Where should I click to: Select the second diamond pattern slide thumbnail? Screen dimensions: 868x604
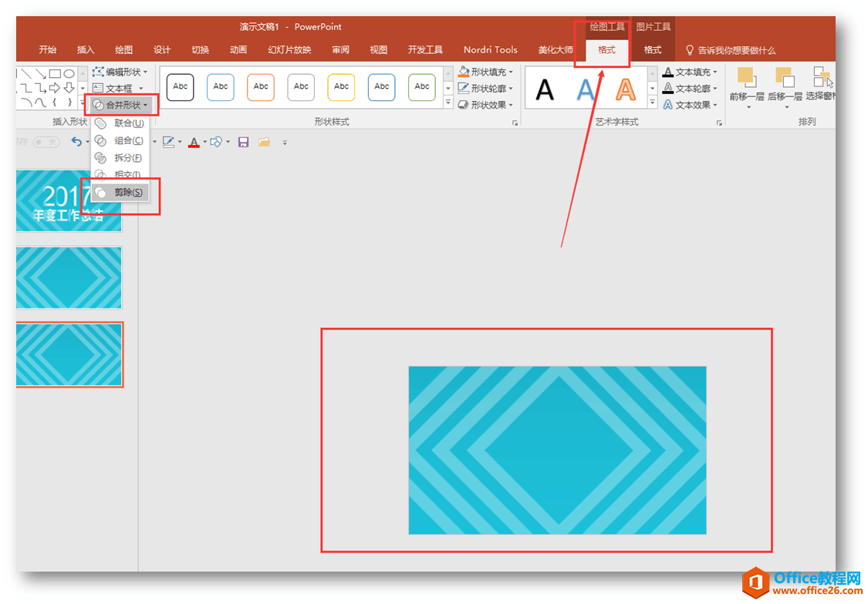tap(69, 278)
